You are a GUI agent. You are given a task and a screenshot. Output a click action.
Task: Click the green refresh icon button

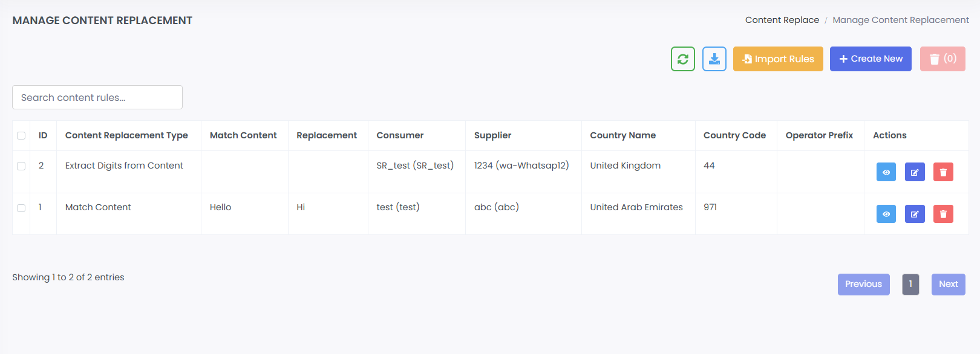pyautogui.click(x=683, y=59)
